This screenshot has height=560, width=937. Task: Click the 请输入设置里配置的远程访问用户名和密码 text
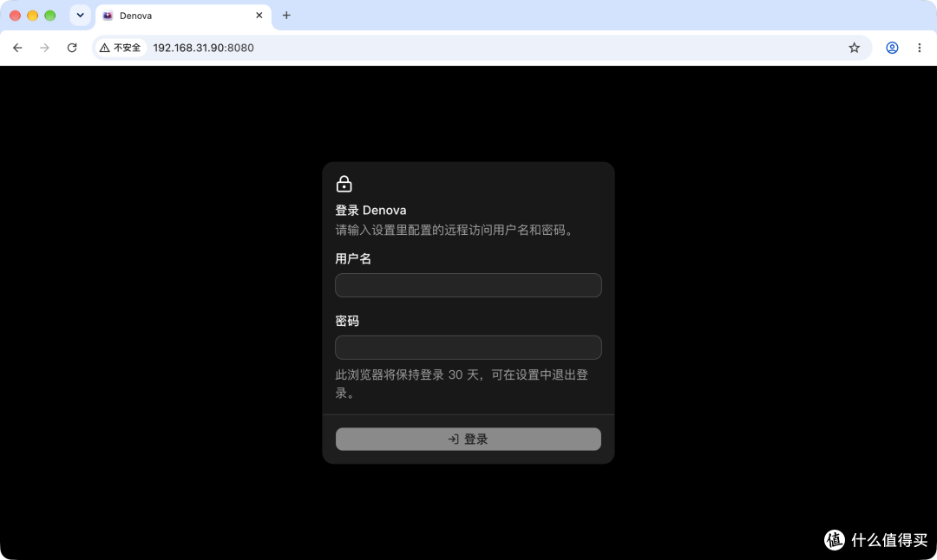pyautogui.click(x=454, y=231)
